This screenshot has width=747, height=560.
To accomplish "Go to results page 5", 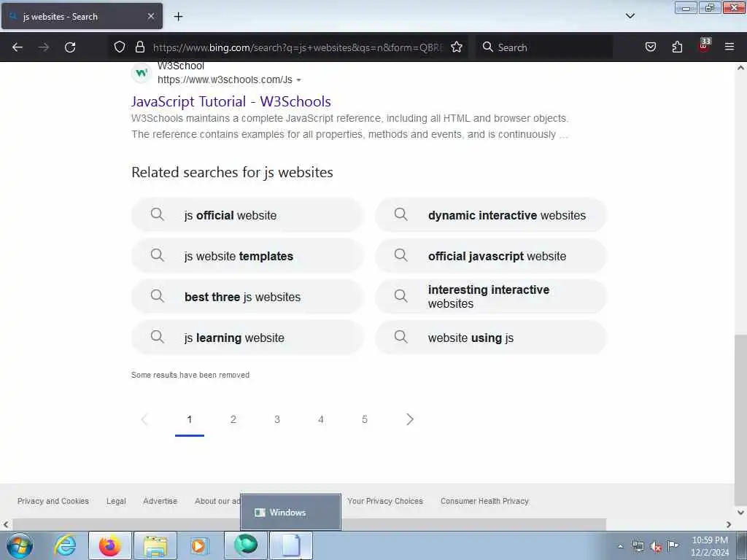I will coord(365,419).
